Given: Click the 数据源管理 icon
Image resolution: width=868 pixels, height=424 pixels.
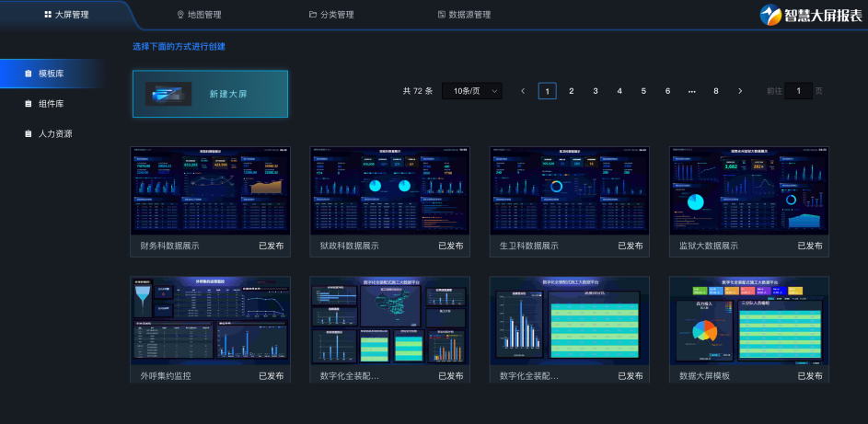Looking at the screenshot, I should tap(441, 15).
